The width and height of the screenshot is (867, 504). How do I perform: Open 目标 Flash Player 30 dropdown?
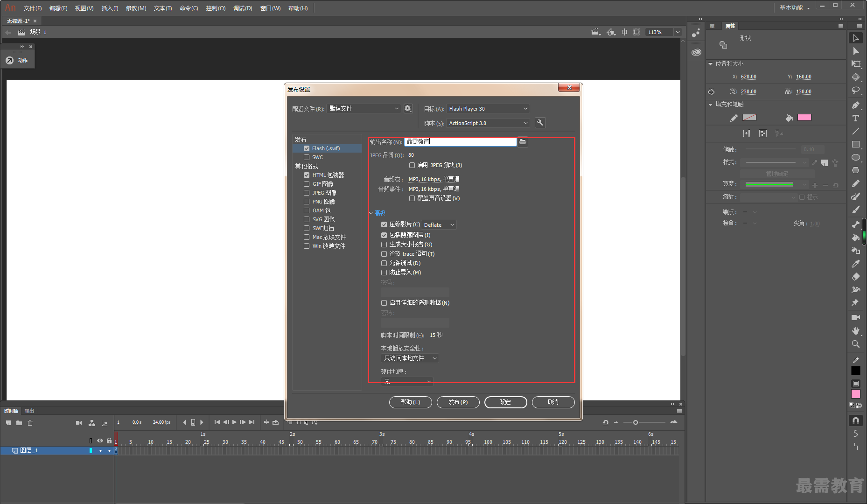point(488,109)
